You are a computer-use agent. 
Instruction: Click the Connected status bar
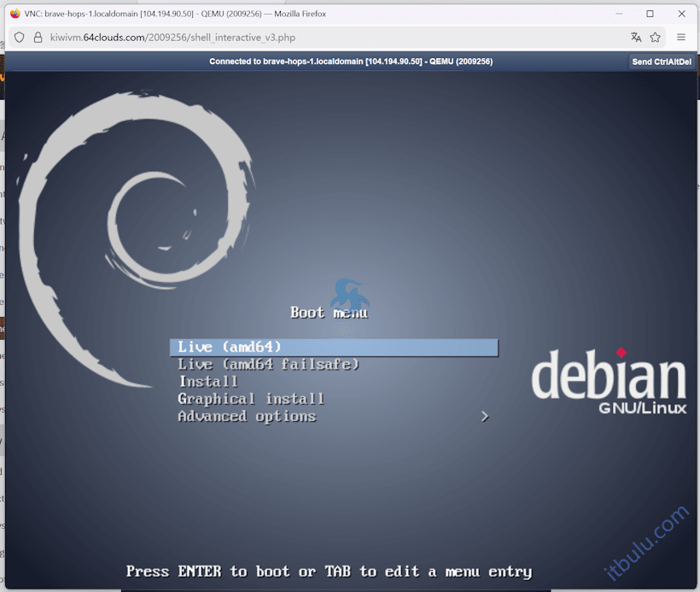click(x=350, y=61)
